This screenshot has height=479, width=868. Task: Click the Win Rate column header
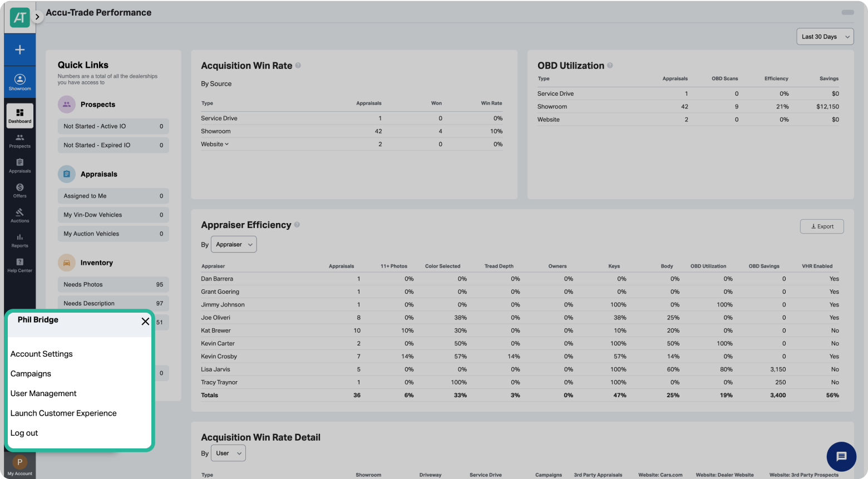tap(492, 103)
